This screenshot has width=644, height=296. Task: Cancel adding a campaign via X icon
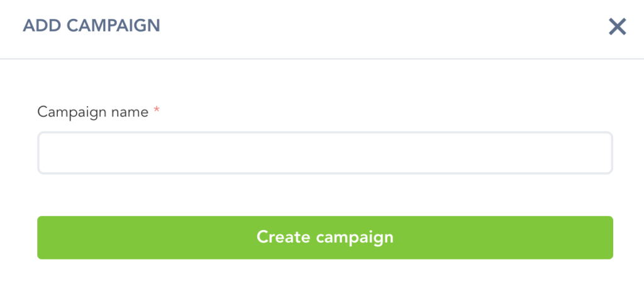(x=617, y=26)
